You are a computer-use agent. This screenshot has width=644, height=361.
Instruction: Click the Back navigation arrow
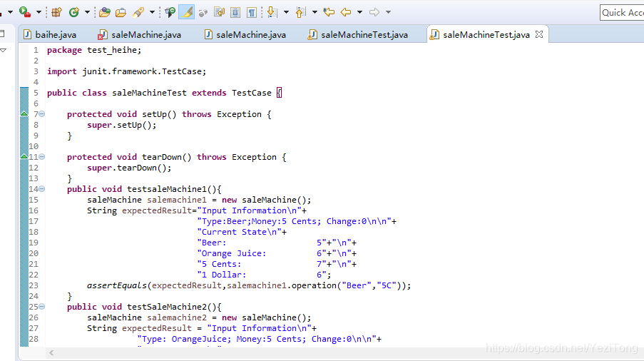tap(346, 12)
